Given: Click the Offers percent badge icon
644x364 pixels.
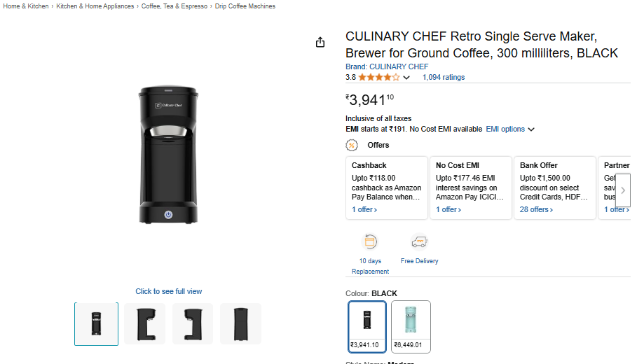Looking at the screenshot, I should (352, 145).
